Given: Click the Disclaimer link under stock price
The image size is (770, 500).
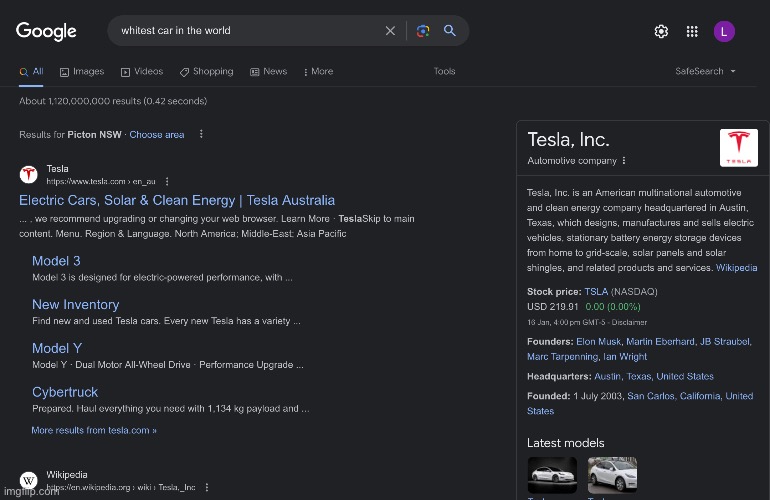Looking at the screenshot, I should click(x=629, y=322).
